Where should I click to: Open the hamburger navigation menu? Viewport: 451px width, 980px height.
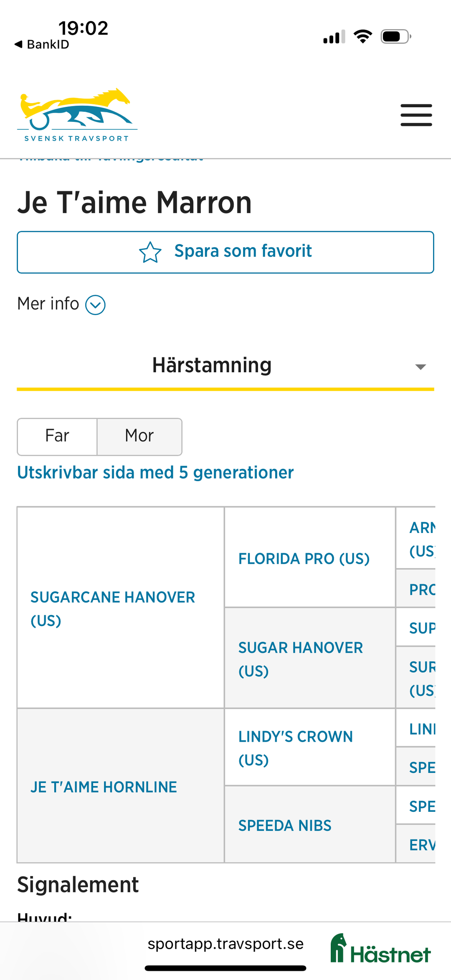point(416,114)
